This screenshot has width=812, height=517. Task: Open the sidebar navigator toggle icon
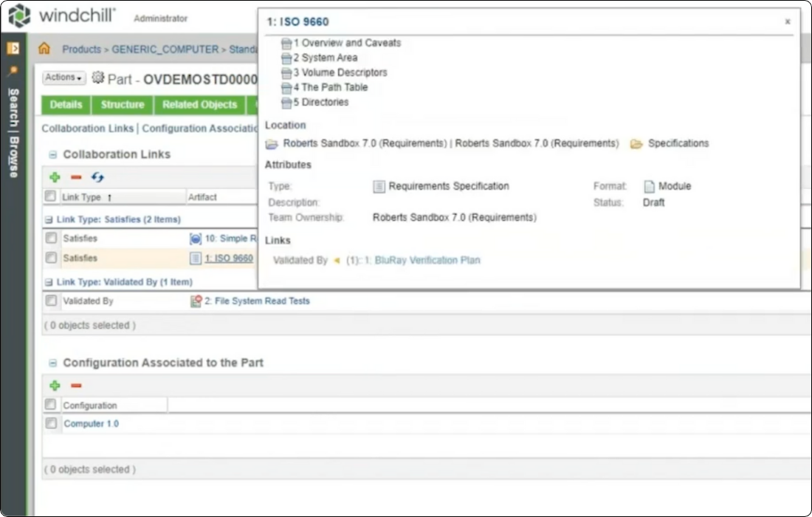click(x=13, y=48)
